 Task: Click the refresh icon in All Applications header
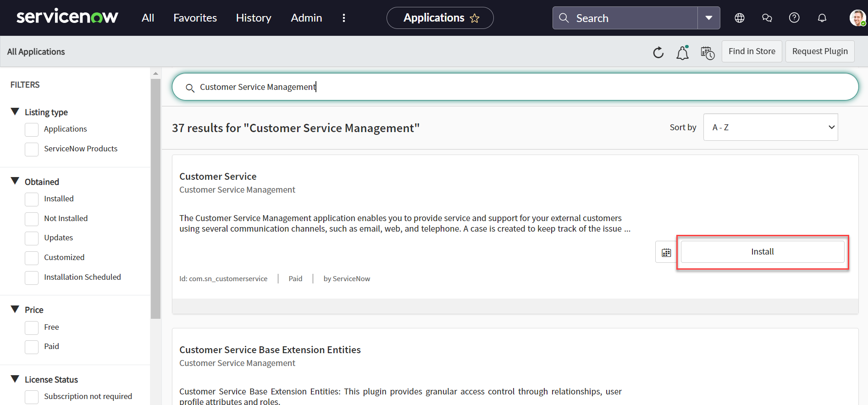pos(658,52)
